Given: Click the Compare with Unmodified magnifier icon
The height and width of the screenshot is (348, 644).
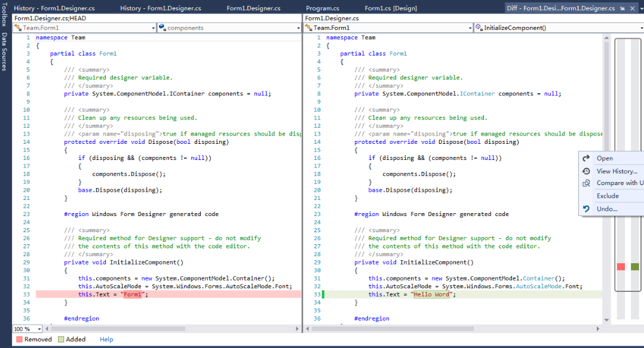Looking at the screenshot, I should click(x=587, y=183).
